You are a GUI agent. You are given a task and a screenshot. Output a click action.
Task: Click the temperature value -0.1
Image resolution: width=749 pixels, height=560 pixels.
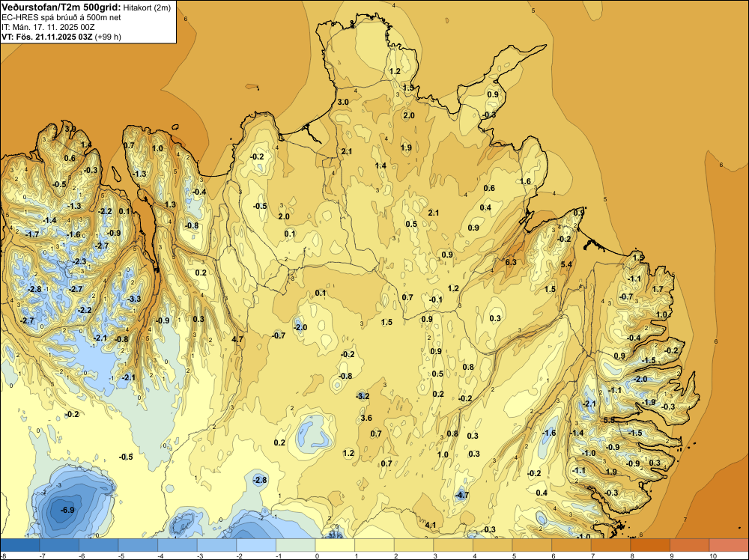(436, 299)
